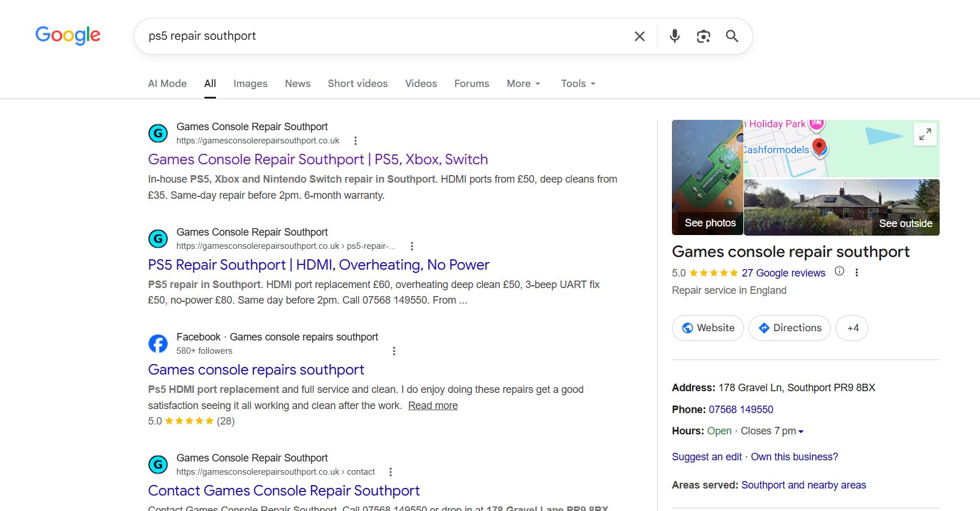This screenshot has width=980, height=511.
Task: Open three-dot menu for Facebook result
Action: point(394,351)
